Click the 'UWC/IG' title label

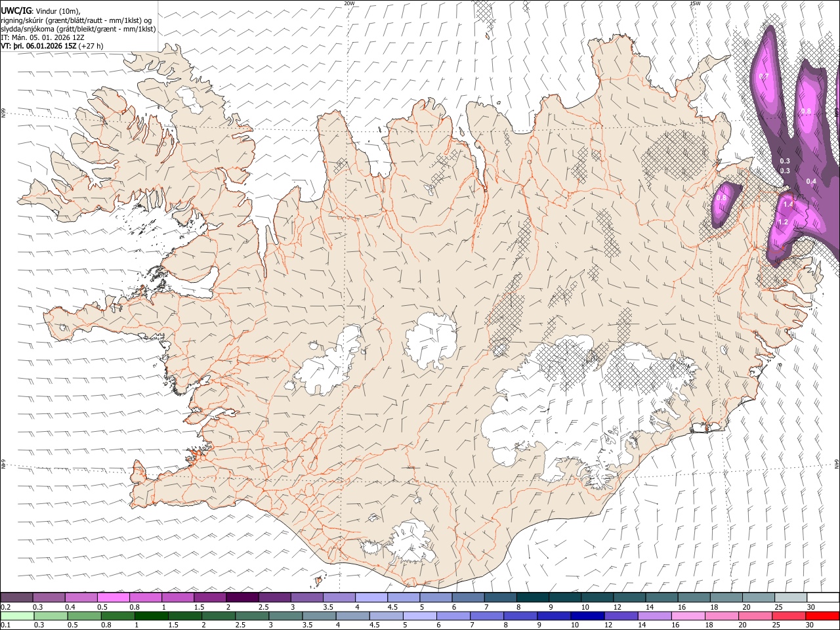(x=16, y=11)
